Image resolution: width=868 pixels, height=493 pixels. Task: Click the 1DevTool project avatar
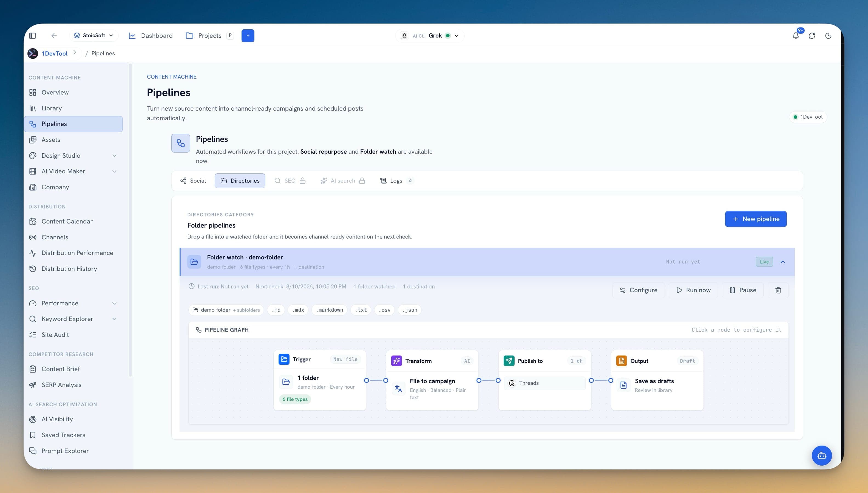click(x=33, y=53)
